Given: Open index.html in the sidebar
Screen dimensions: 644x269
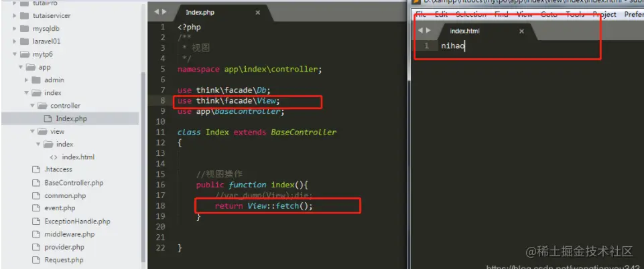Looking at the screenshot, I should 78,157.
